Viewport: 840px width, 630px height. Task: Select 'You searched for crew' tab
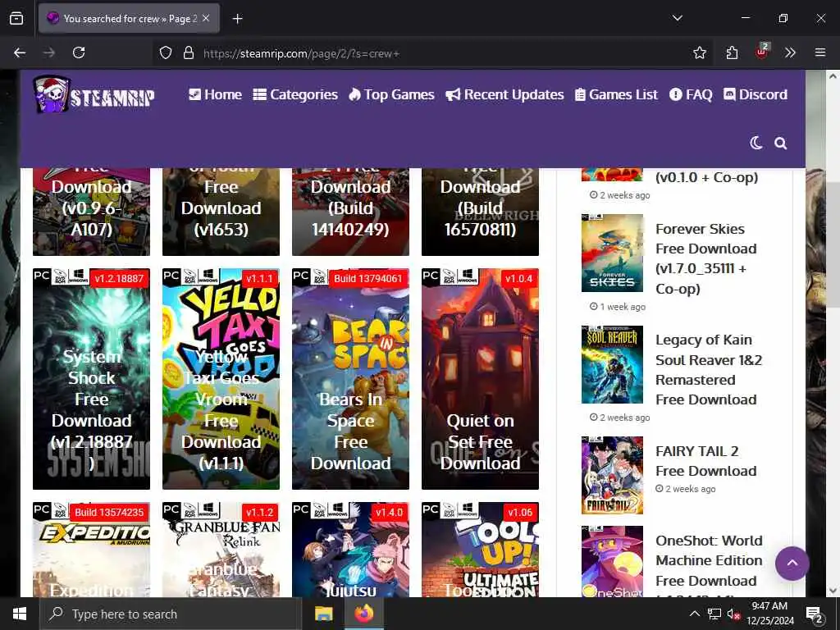click(129, 18)
